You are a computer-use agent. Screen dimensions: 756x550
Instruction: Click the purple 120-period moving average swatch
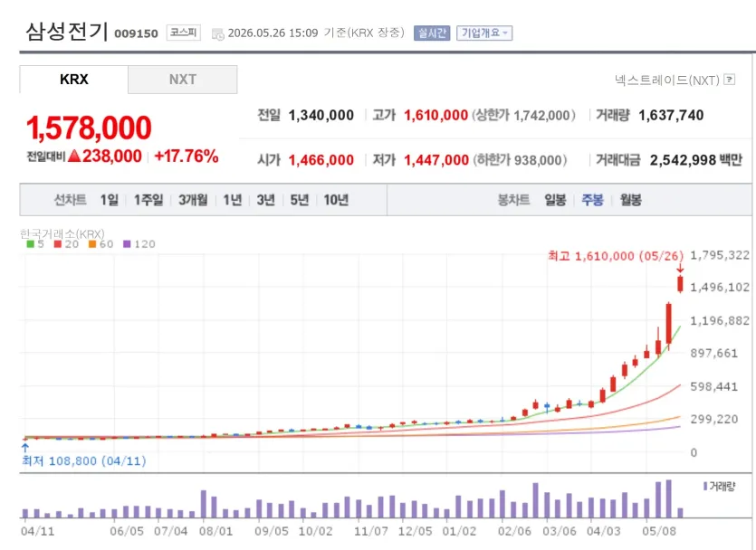point(127,244)
